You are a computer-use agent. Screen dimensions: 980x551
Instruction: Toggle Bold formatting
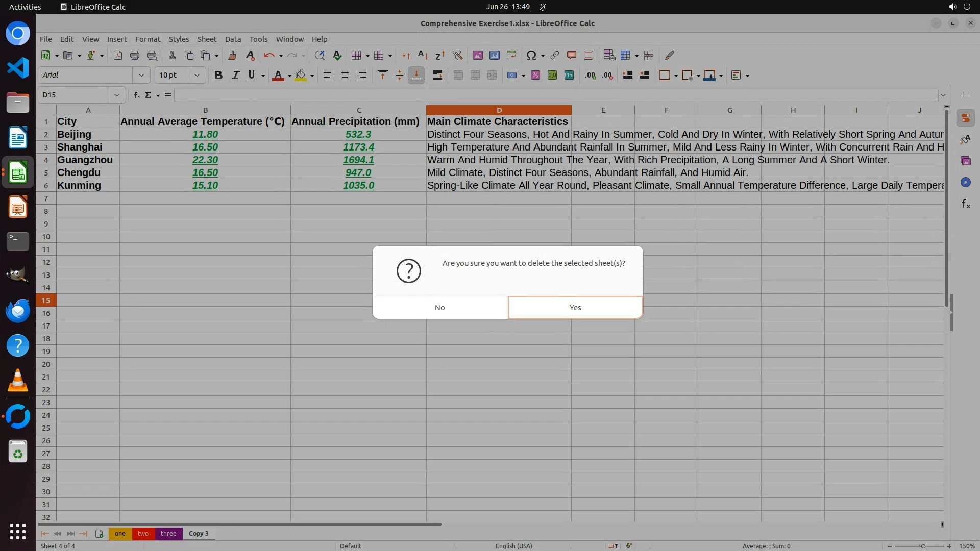tap(218, 75)
